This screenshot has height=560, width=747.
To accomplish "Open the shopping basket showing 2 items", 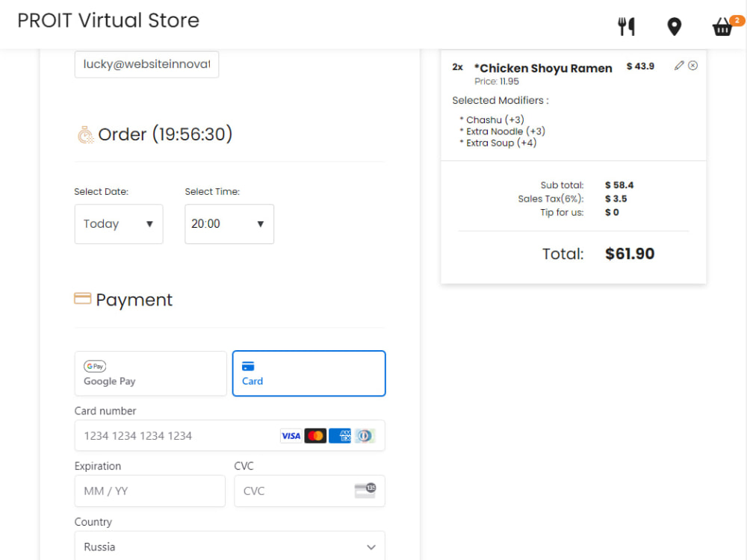I will pyautogui.click(x=722, y=27).
